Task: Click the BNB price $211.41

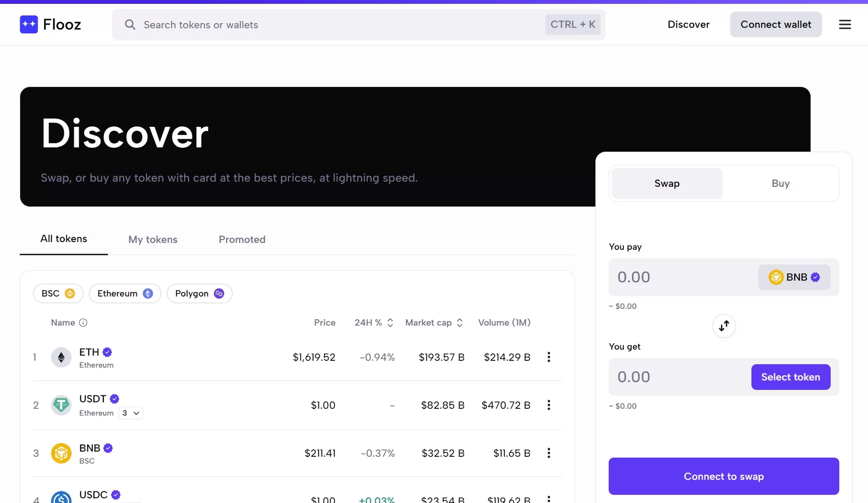Action: click(320, 453)
